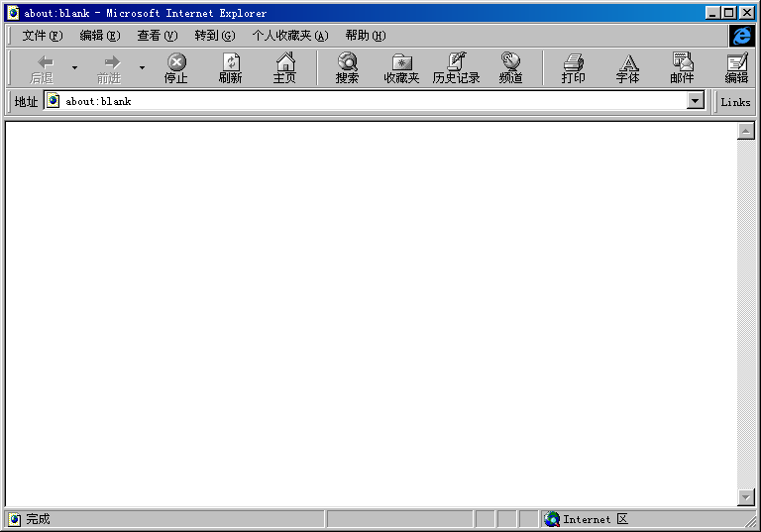Close the Internet Explorer window
Viewport: 761px width, 532px height.
[746, 13]
